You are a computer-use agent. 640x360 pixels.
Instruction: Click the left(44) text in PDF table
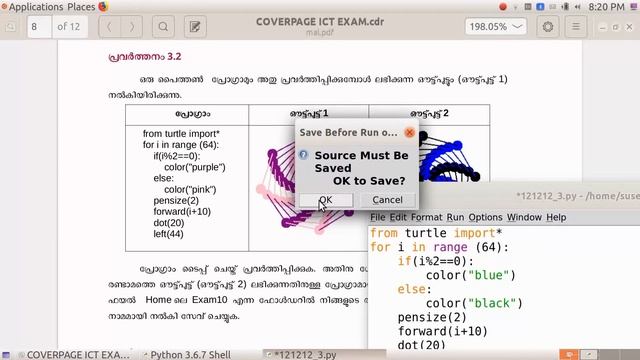point(168,234)
